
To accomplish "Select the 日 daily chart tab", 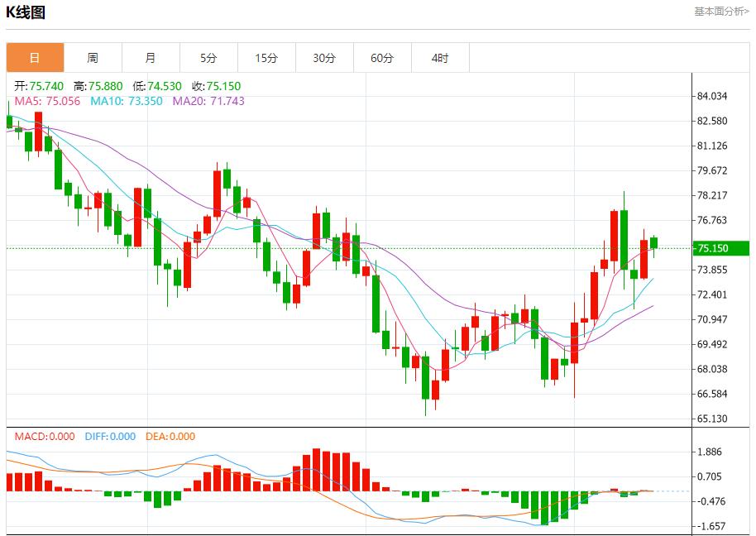I will (35, 58).
